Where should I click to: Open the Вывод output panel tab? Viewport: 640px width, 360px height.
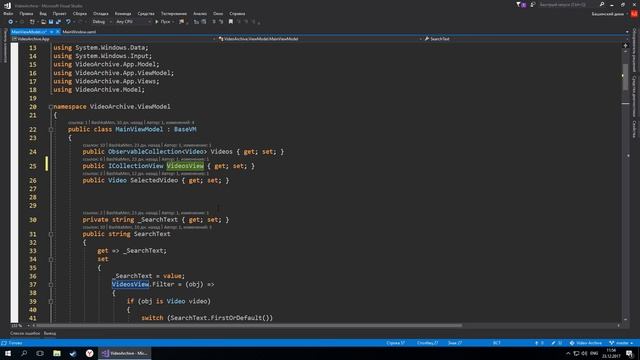[x=50, y=333]
